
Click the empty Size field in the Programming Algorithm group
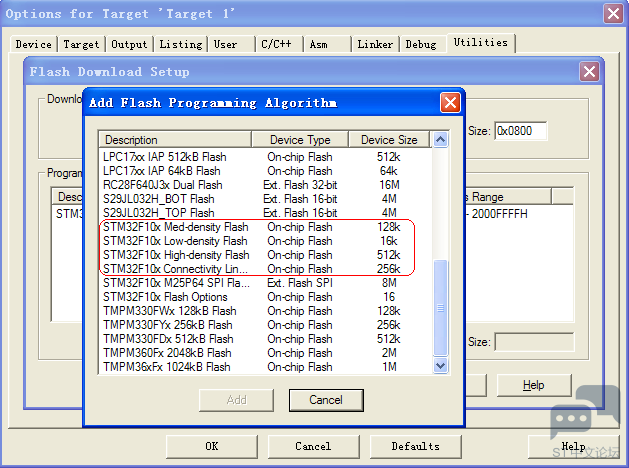coord(534,342)
